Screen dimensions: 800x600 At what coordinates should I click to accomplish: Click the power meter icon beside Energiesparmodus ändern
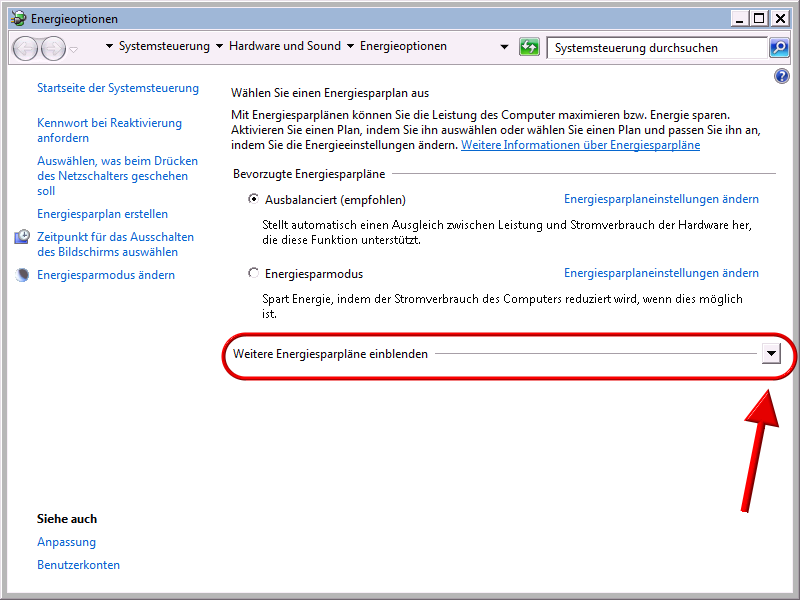tap(21, 274)
